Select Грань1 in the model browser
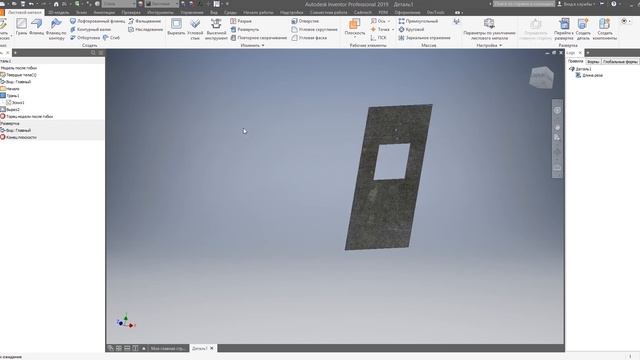640x360 pixels. (10, 96)
